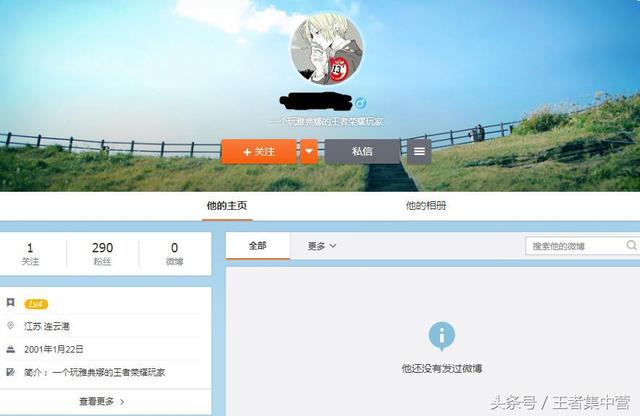
Task: Expand the 更多 filter dropdown
Action: (322, 245)
